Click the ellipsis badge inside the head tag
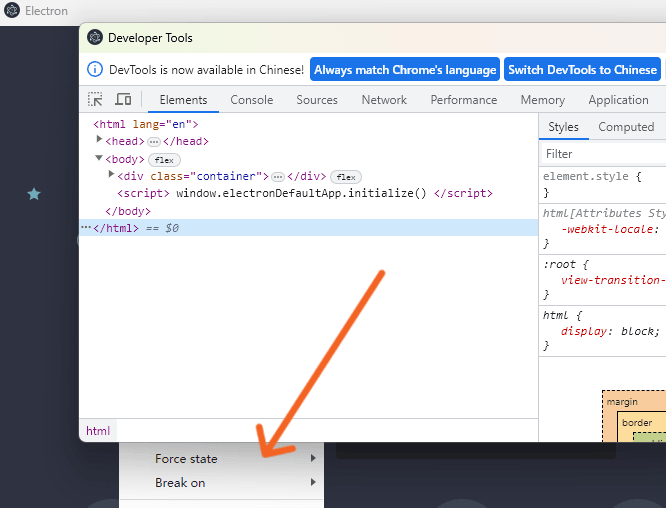The width and height of the screenshot is (666, 508). (x=154, y=141)
